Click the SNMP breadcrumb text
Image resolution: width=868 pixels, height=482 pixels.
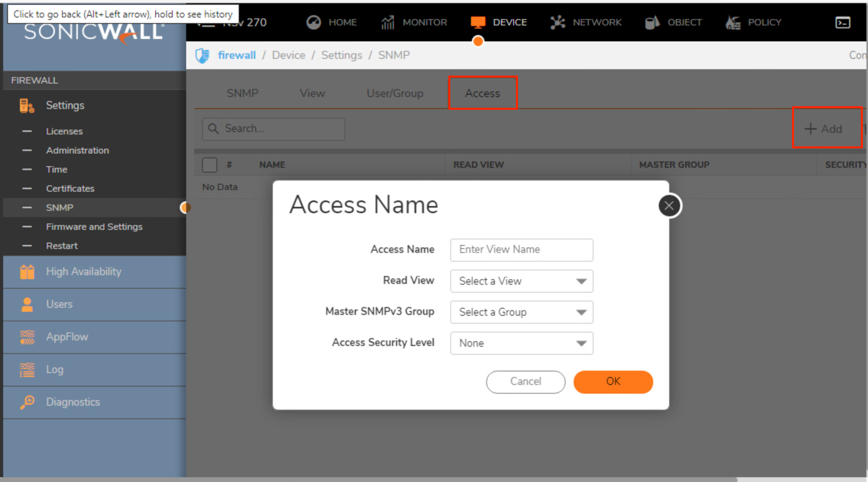pyautogui.click(x=393, y=55)
